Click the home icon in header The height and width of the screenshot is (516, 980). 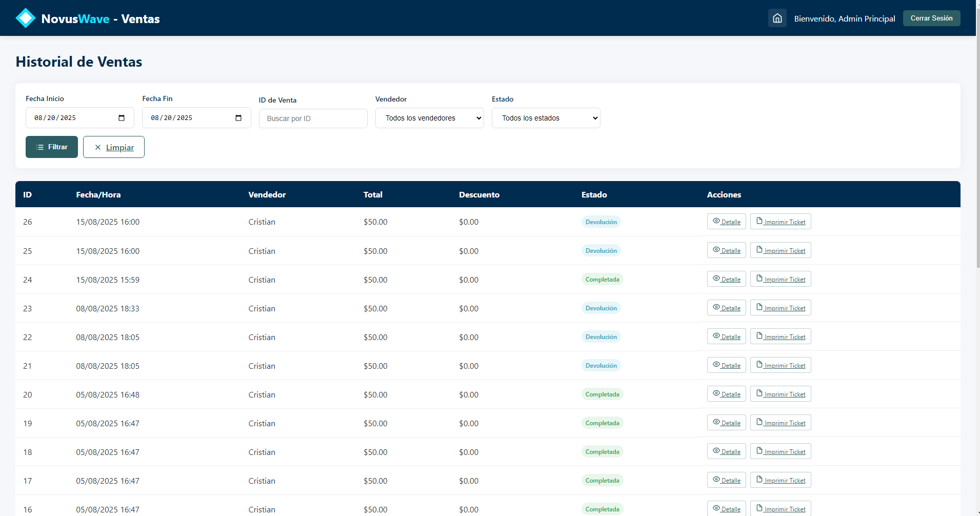point(777,18)
